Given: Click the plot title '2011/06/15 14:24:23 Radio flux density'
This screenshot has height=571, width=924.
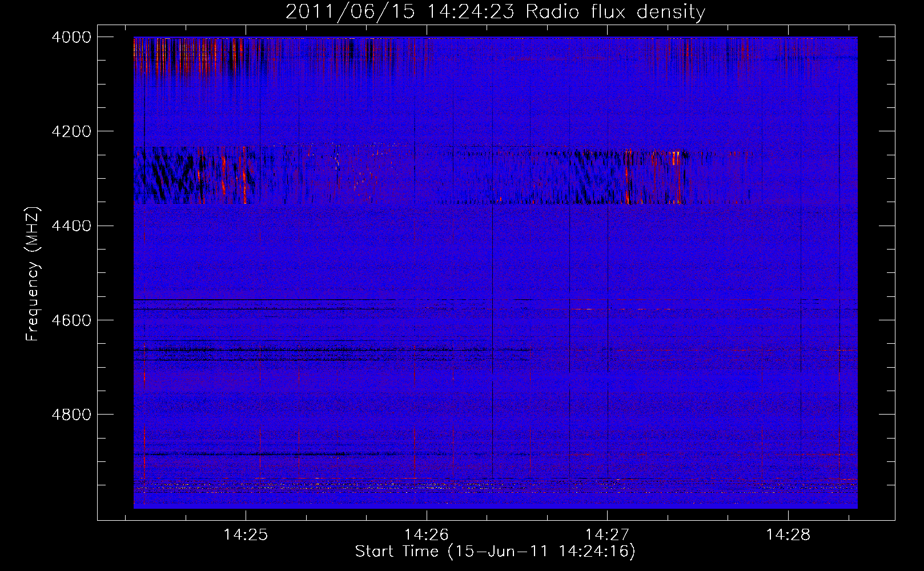Looking at the screenshot, I should coord(495,12).
